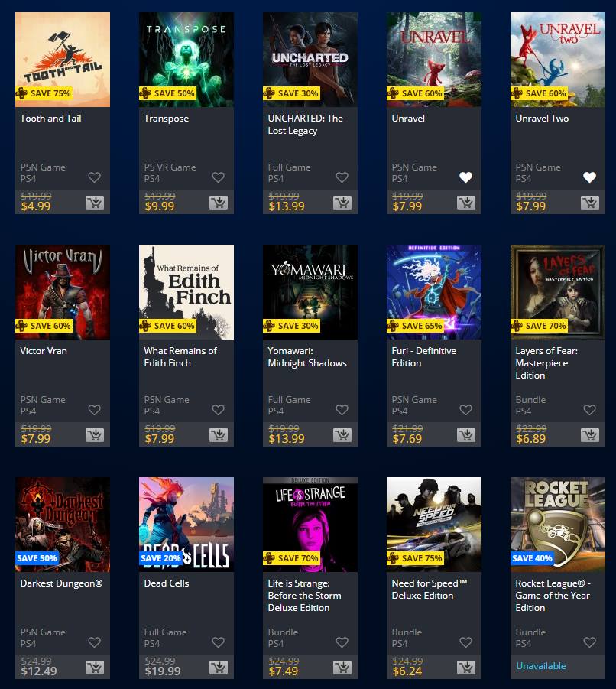616x689 pixels.
Task: Add Transpose to the shopping cart
Action: [x=219, y=203]
